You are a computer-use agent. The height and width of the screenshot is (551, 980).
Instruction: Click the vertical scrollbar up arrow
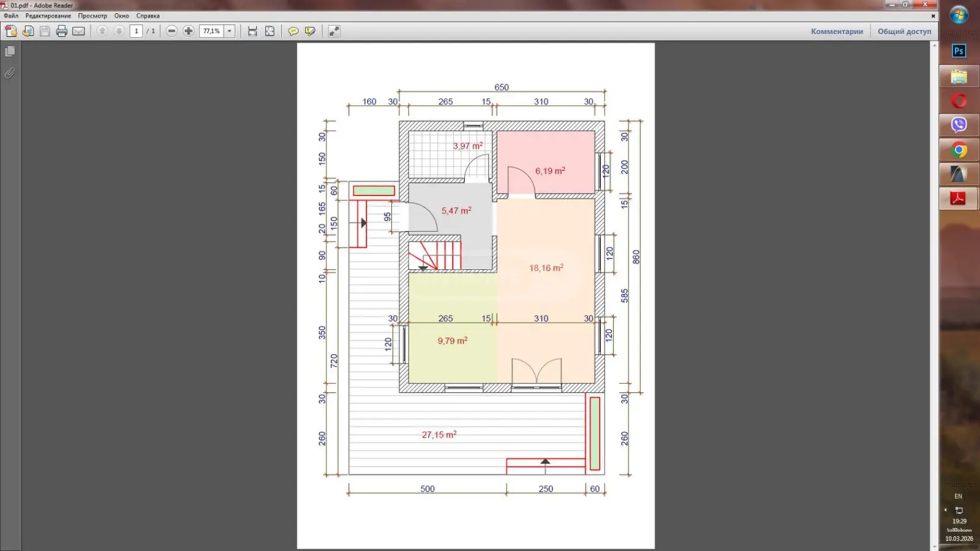coord(935,46)
